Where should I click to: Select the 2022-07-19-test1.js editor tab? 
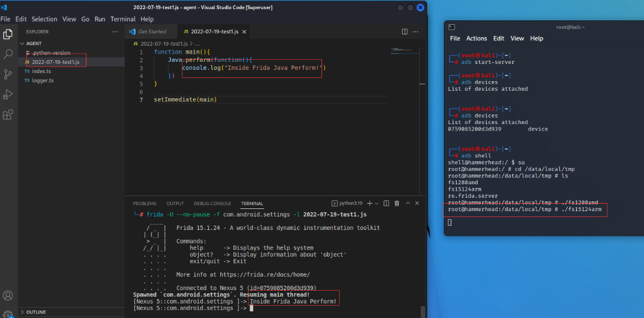coord(213,32)
